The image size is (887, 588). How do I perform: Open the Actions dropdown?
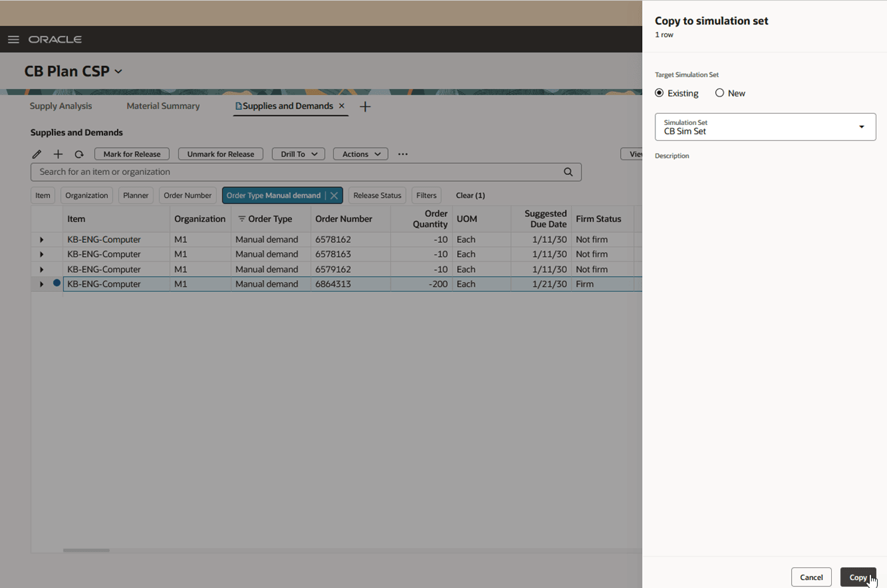click(361, 154)
